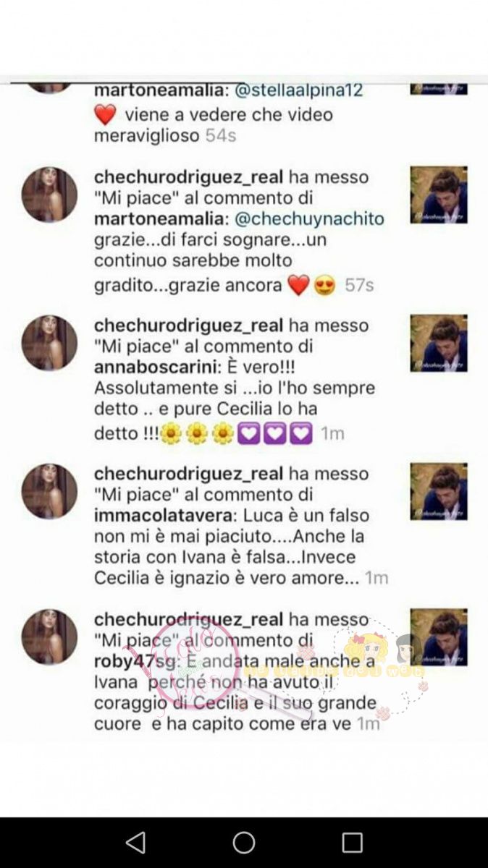Tap the Android home circle button

pyautogui.click(x=244, y=843)
